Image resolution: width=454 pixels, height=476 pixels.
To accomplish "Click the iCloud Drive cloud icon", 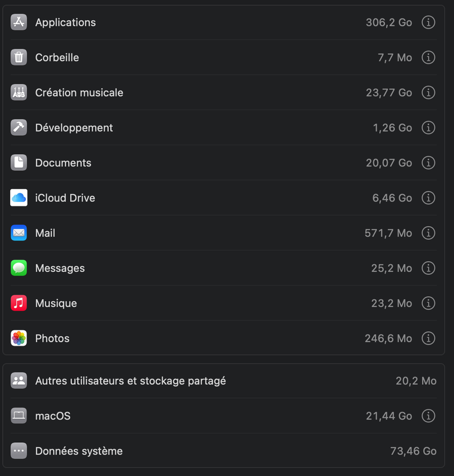I will pyautogui.click(x=19, y=198).
